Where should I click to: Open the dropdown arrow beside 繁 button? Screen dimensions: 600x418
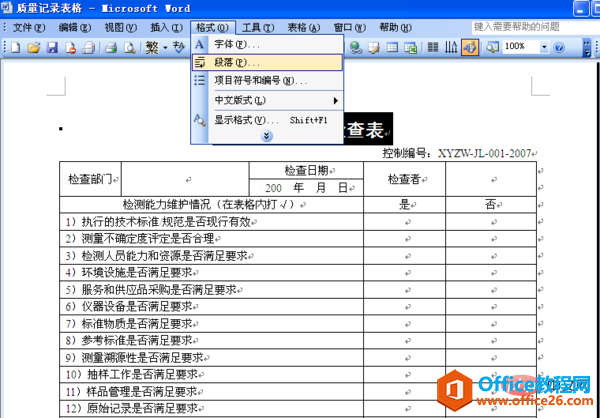[167, 47]
